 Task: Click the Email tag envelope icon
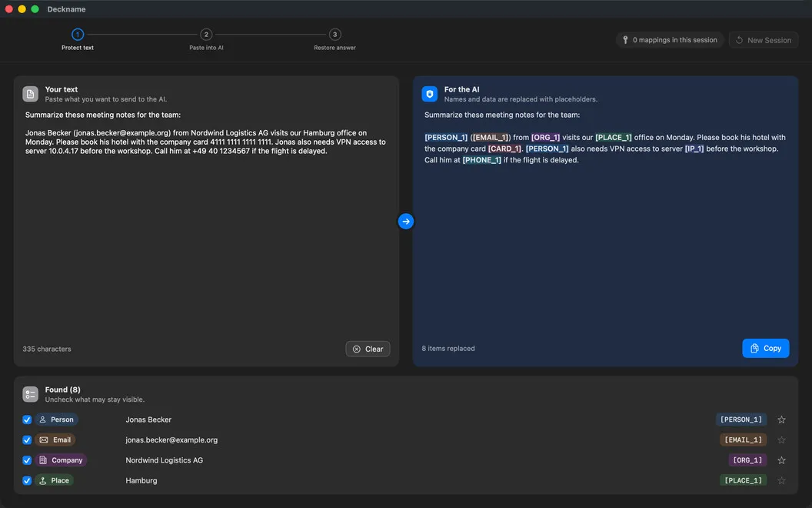point(44,439)
